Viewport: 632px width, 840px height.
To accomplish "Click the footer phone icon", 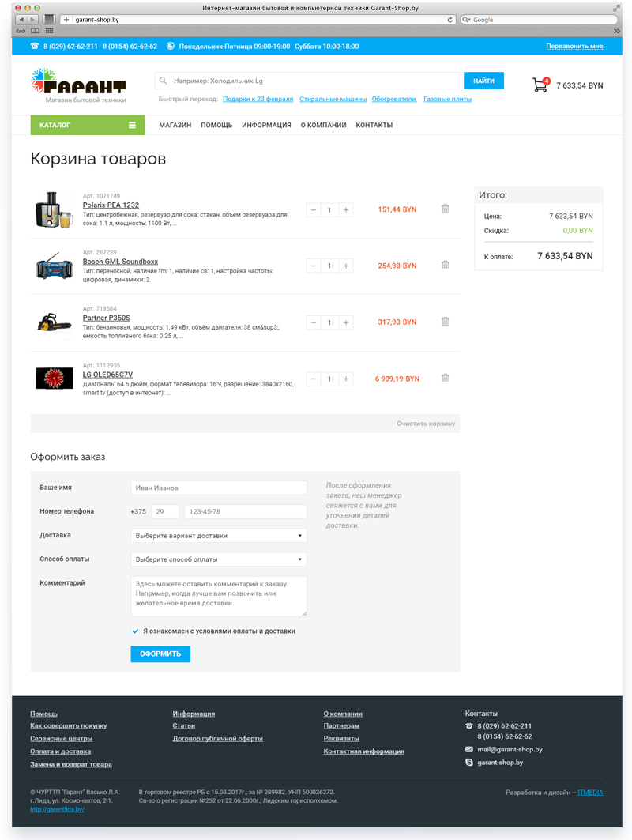I will click(469, 726).
